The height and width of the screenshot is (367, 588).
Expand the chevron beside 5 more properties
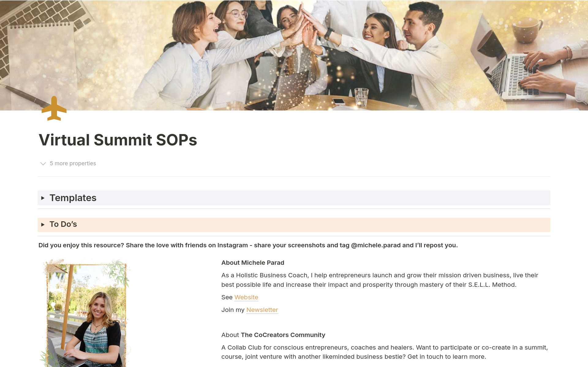click(x=43, y=164)
